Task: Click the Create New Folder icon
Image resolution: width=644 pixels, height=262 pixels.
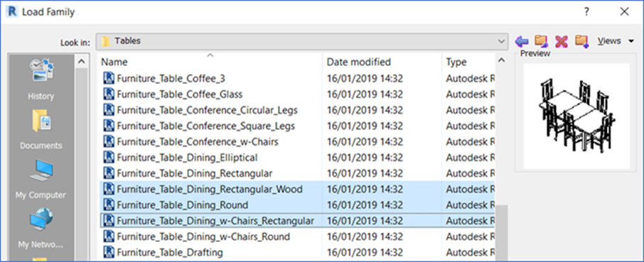Action: click(x=581, y=40)
